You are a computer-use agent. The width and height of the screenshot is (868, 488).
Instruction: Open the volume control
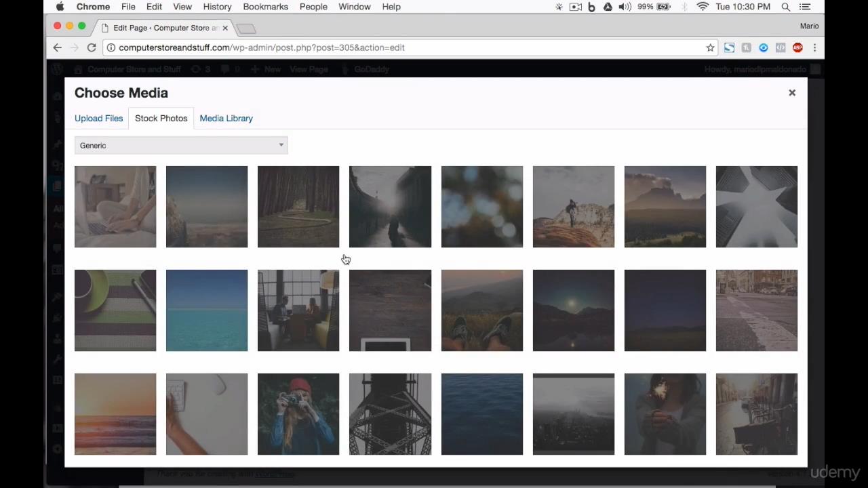pyautogui.click(x=625, y=7)
